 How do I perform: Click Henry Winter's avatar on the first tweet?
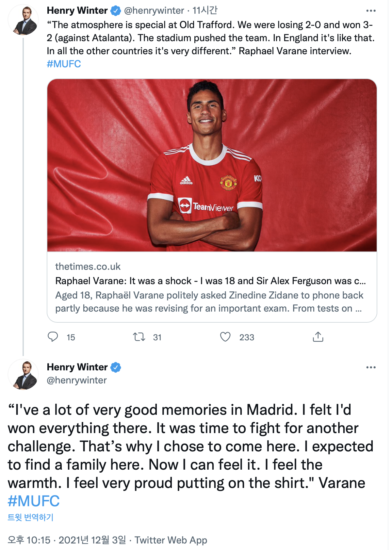coord(24,20)
